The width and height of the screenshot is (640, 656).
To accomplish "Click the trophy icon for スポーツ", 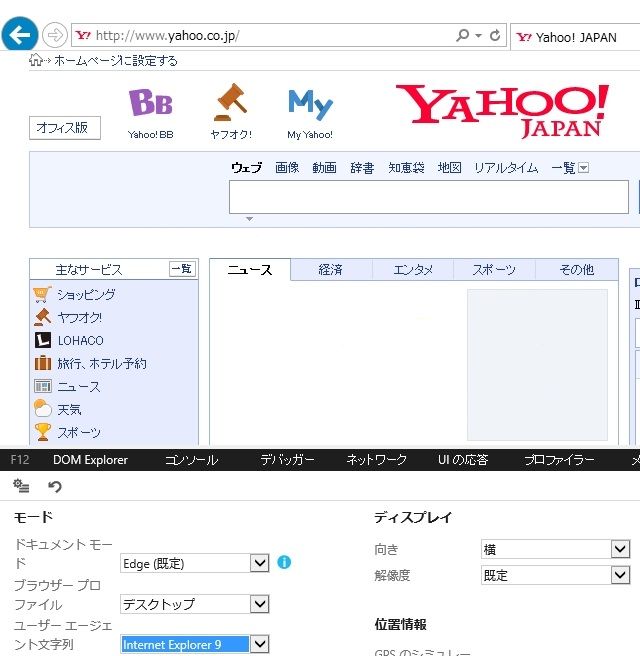I will tap(43, 432).
